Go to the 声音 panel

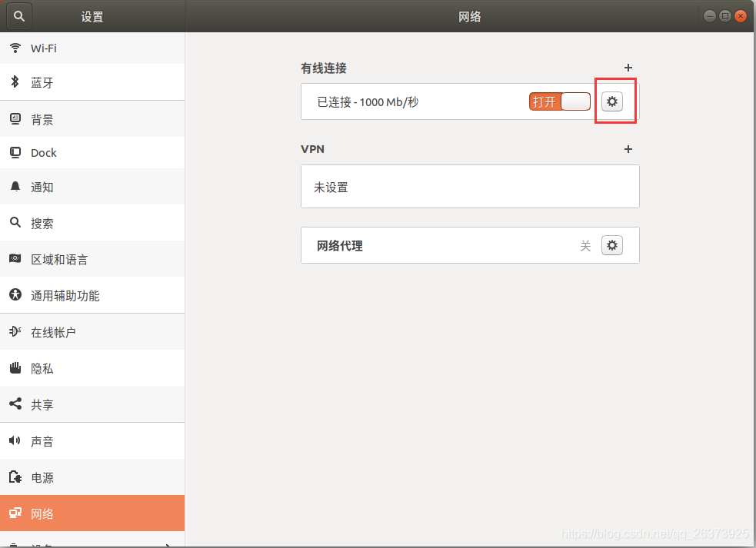tap(92, 441)
